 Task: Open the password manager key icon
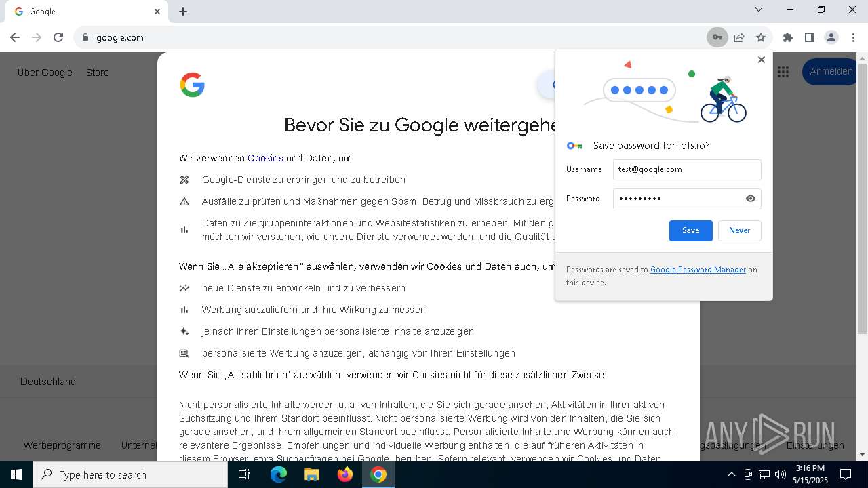click(x=717, y=37)
